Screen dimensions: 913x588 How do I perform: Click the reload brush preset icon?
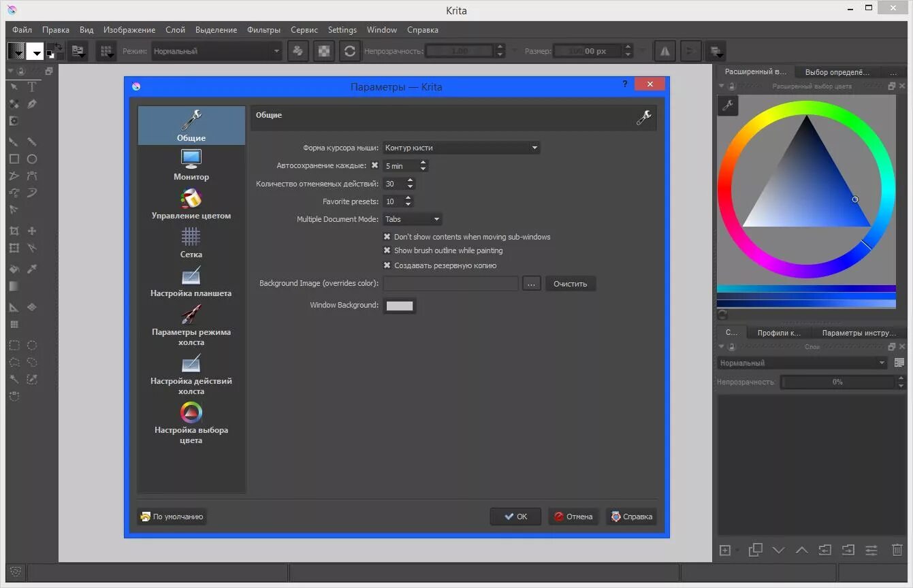[x=349, y=51]
